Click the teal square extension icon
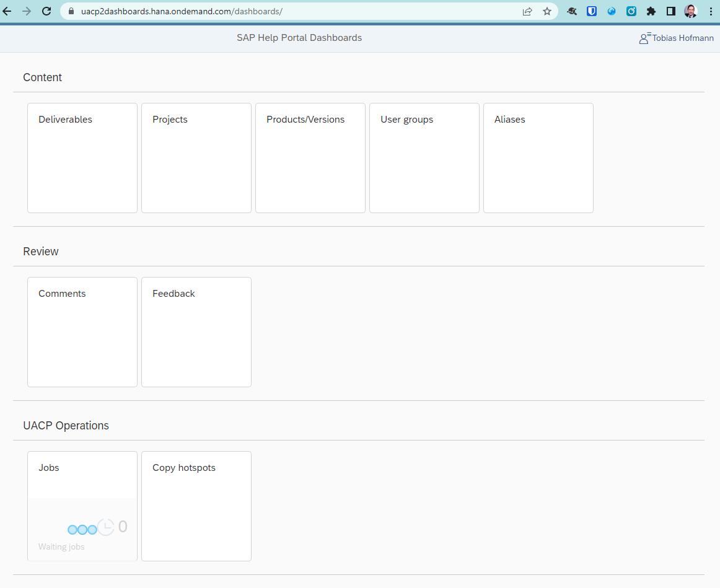Viewport: 720px width, 588px height. (631, 11)
